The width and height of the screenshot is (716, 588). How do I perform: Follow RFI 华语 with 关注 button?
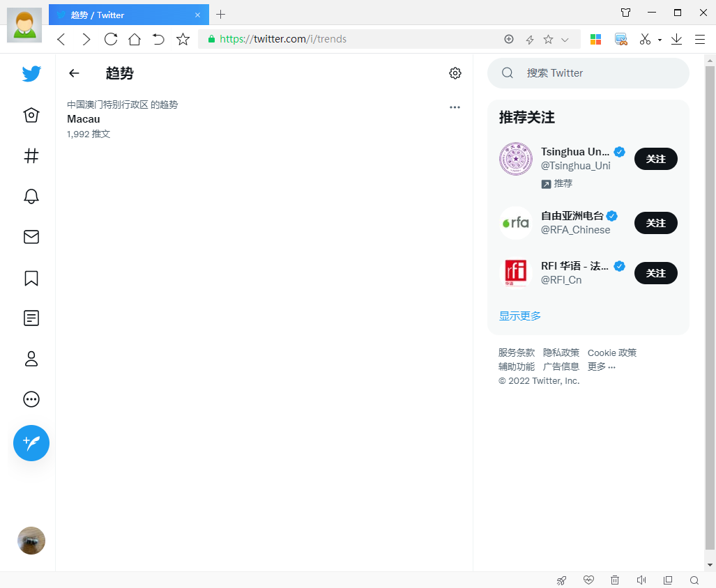[656, 273]
